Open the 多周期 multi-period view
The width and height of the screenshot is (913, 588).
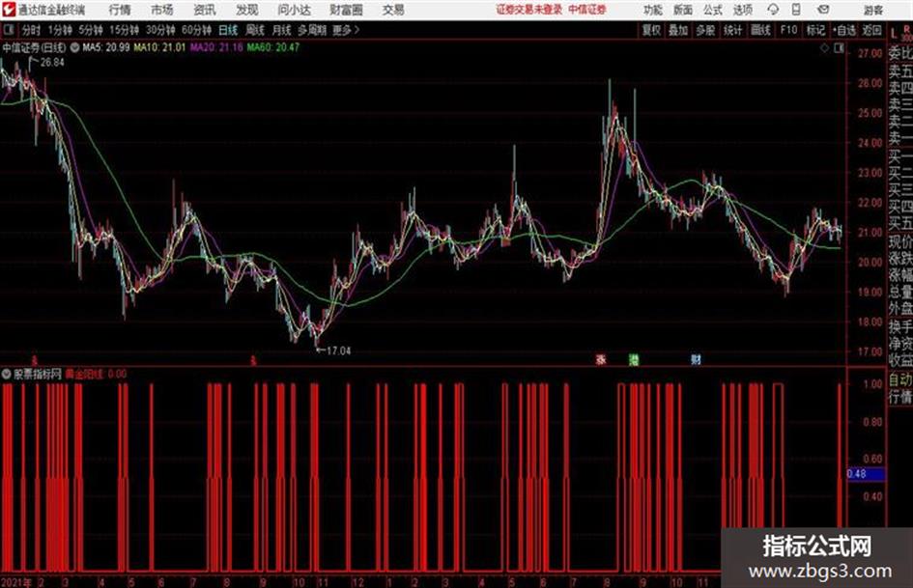[x=312, y=30]
